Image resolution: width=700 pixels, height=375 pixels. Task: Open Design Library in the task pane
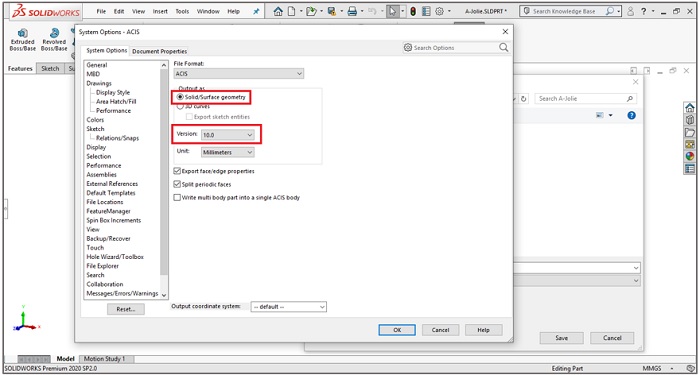[x=690, y=120]
